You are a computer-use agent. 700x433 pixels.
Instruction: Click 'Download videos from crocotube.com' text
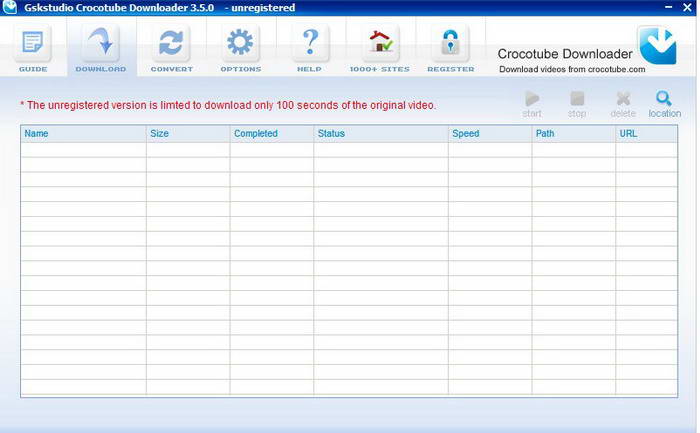point(572,69)
